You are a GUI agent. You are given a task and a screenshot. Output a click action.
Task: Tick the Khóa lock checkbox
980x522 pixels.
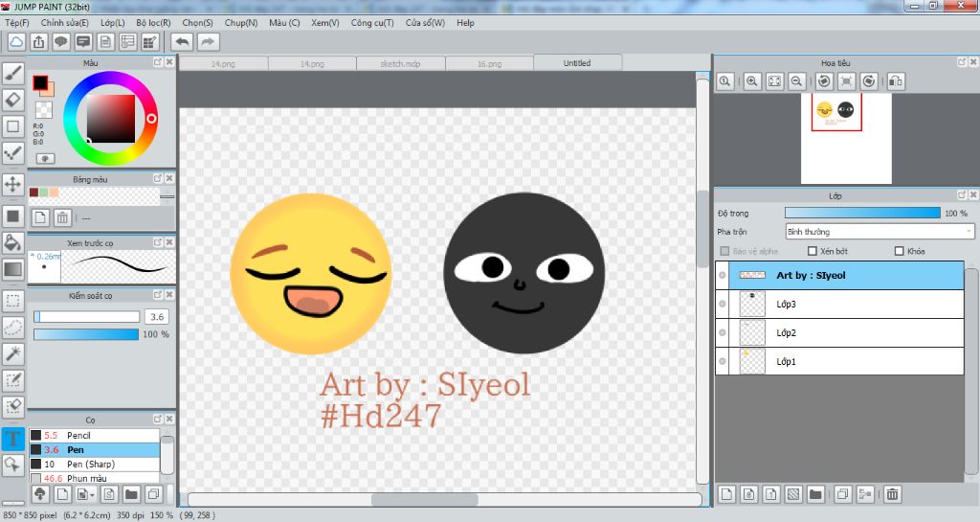pos(899,251)
